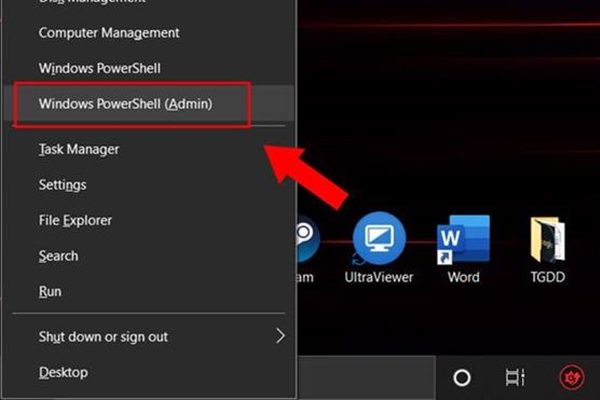
Task: Choose Search from the Win+X menu
Action: (x=58, y=256)
